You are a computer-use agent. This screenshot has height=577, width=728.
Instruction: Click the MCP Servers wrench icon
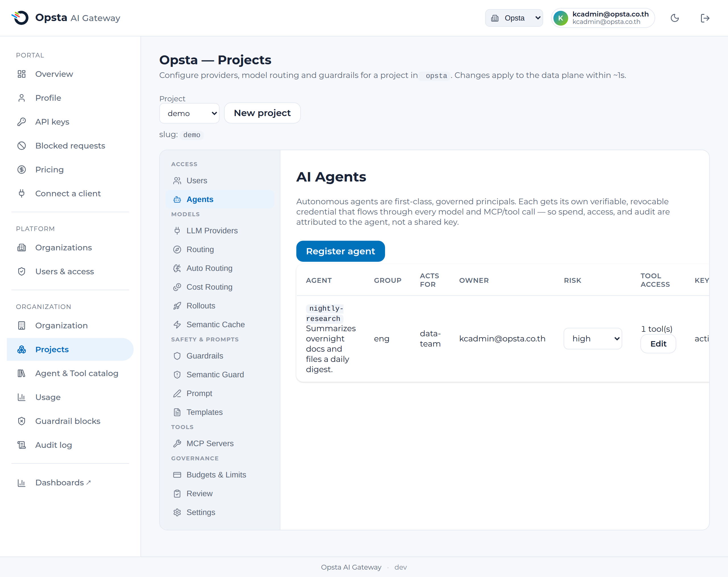click(x=177, y=444)
